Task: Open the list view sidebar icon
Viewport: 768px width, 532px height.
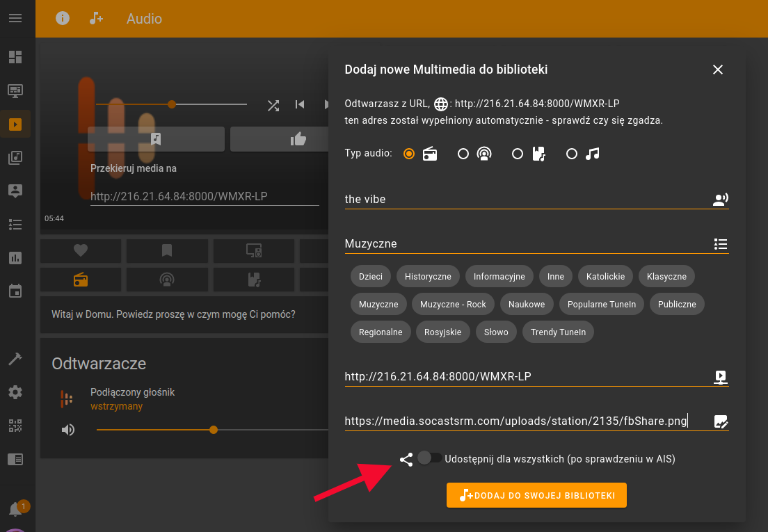Action: click(15, 225)
